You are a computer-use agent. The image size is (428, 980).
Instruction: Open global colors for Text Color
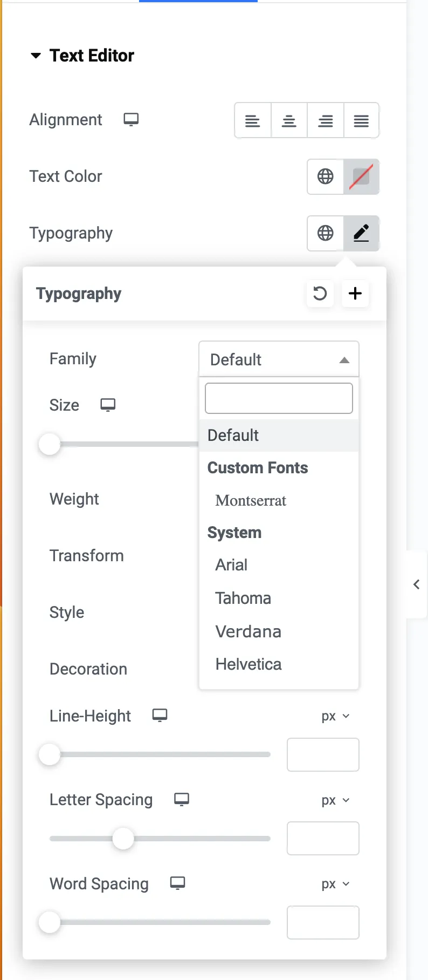[325, 176]
